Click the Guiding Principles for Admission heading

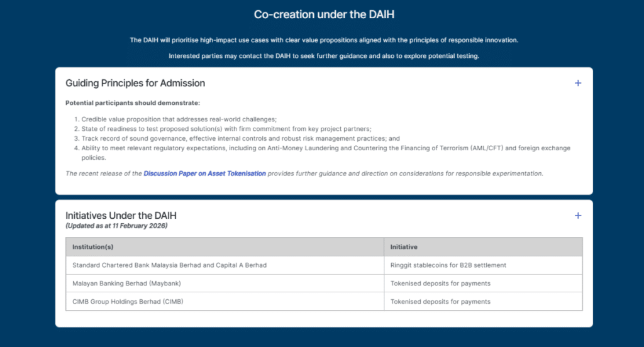click(x=135, y=83)
